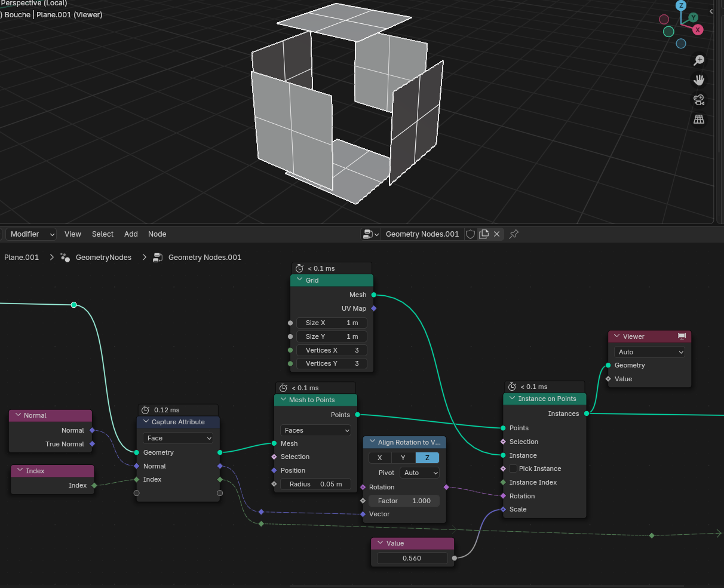Click the Geometry Nodes.001 name field

(422, 234)
